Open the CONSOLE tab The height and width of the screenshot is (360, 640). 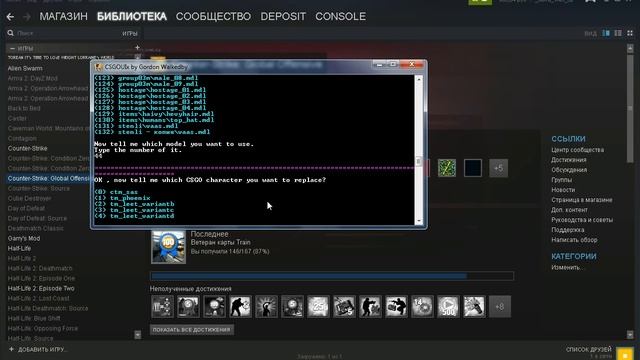coord(340,16)
